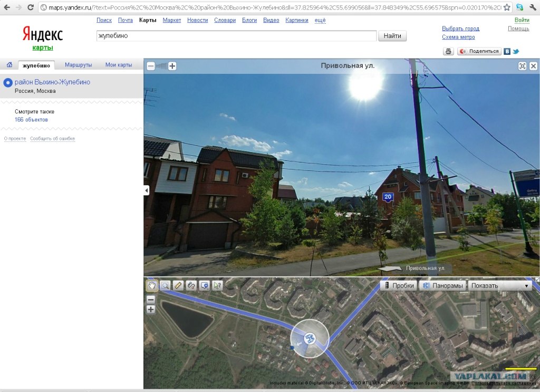
Task: Zoom in the panorama view
Action: (x=172, y=66)
